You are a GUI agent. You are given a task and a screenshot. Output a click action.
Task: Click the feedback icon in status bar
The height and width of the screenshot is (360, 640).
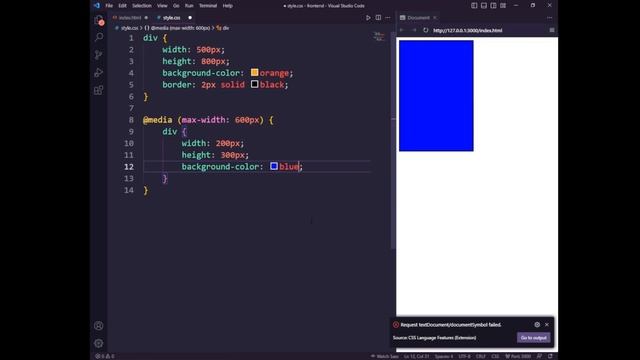coord(539,356)
